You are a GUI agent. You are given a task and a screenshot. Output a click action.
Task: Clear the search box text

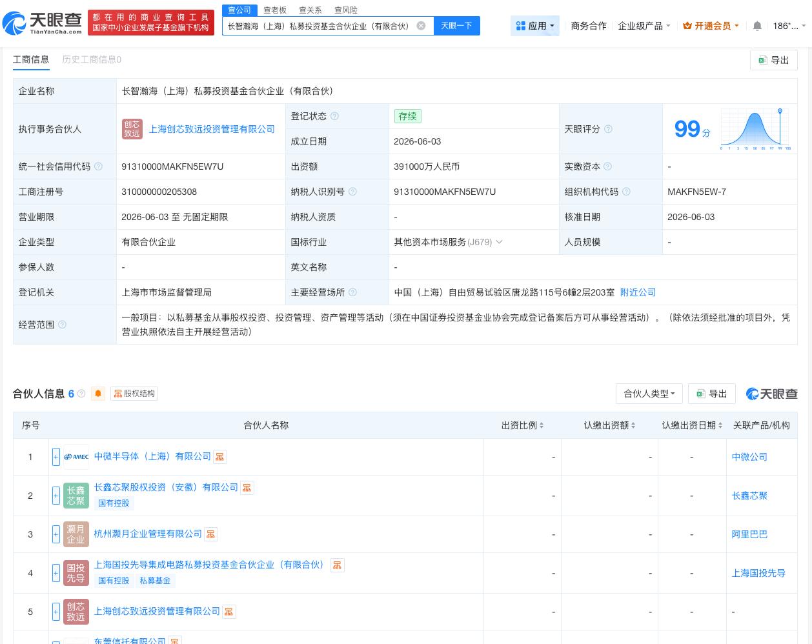pos(421,26)
